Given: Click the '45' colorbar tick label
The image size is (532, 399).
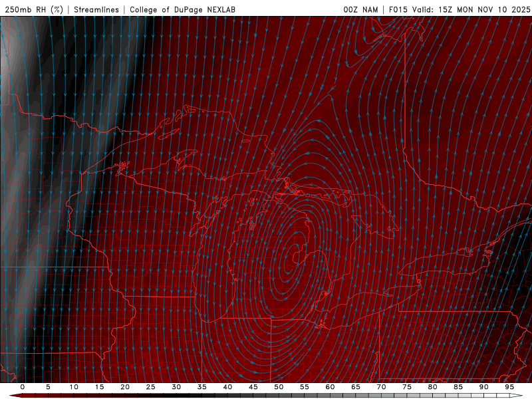Looking at the screenshot, I should (x=253, y=387).
